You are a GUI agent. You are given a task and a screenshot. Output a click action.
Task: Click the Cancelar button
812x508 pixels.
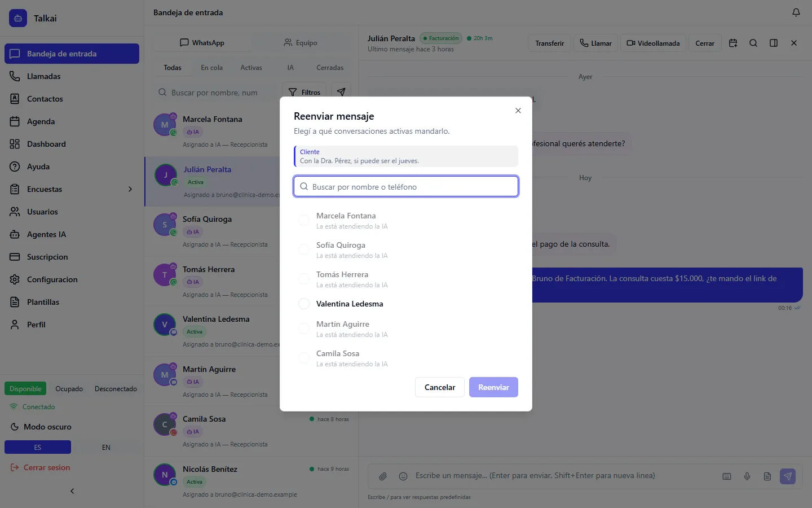(440, 387)
